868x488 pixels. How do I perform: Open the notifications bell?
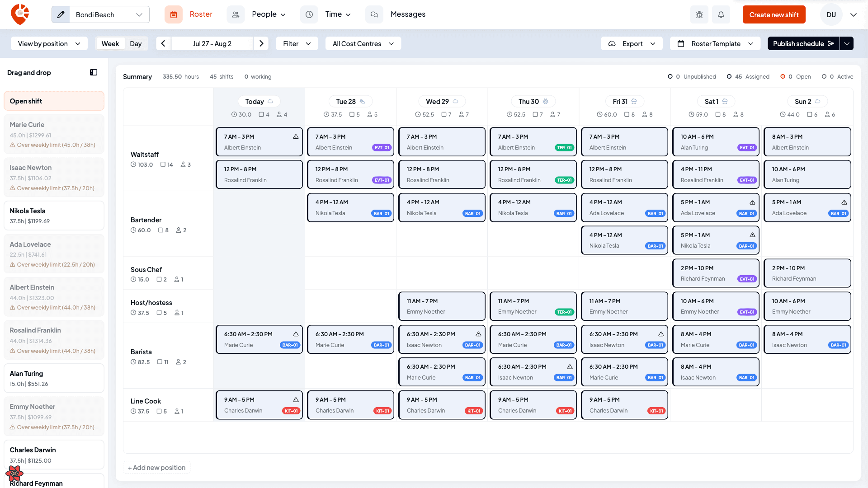click(721, 14)
